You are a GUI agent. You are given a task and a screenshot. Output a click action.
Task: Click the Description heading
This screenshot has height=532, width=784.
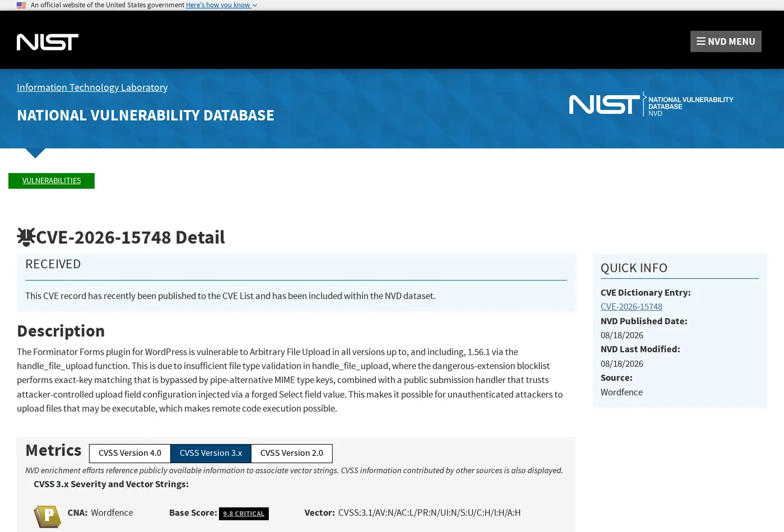tap(61, 331)
